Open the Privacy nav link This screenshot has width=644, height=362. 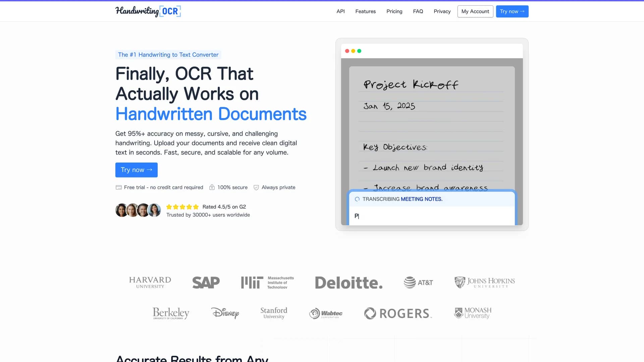click(442, 11)
